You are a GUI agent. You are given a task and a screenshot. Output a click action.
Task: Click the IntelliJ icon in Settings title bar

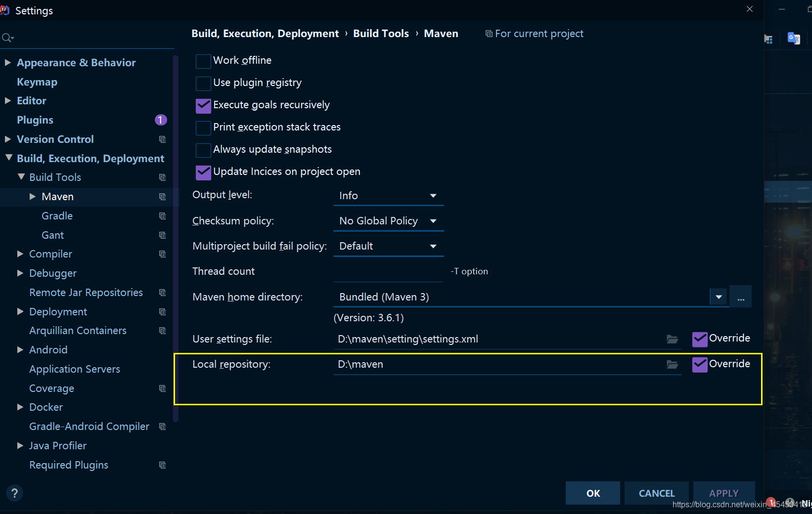[5, 10]
